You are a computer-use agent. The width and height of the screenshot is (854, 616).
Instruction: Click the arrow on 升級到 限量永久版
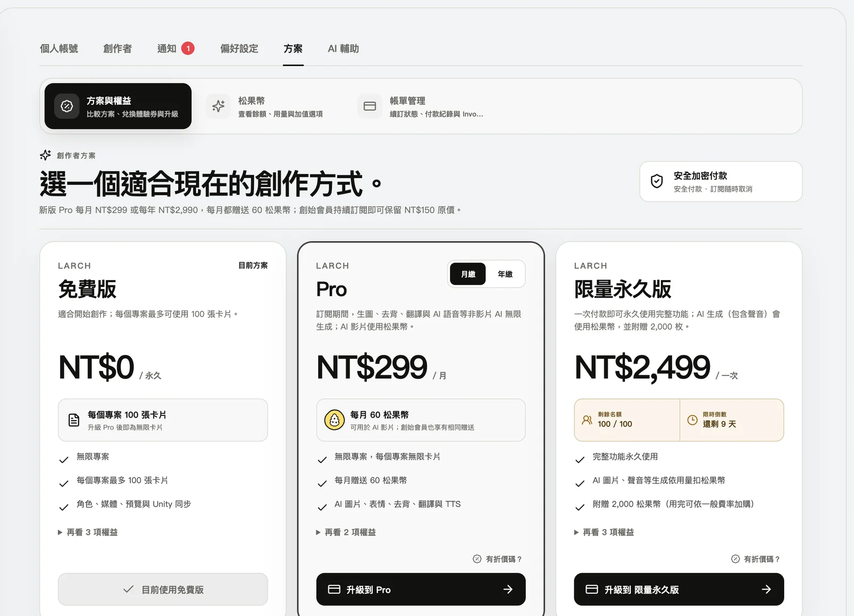(766, 589)
